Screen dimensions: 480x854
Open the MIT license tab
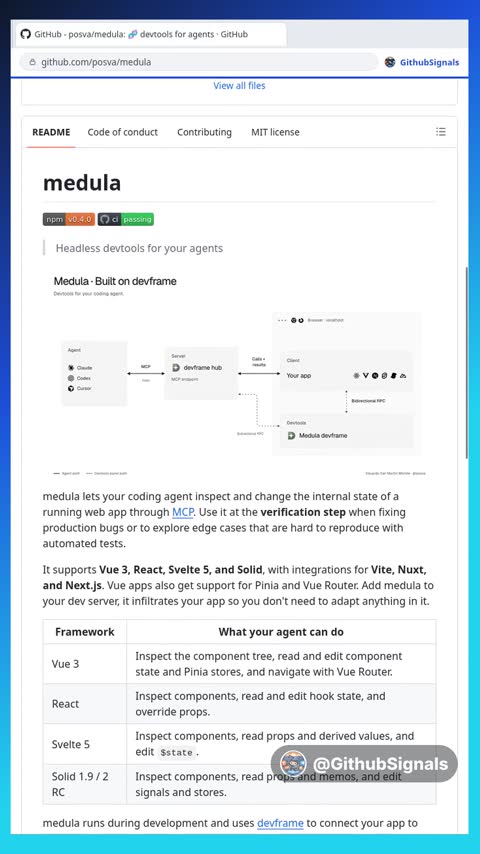point(275,132)
